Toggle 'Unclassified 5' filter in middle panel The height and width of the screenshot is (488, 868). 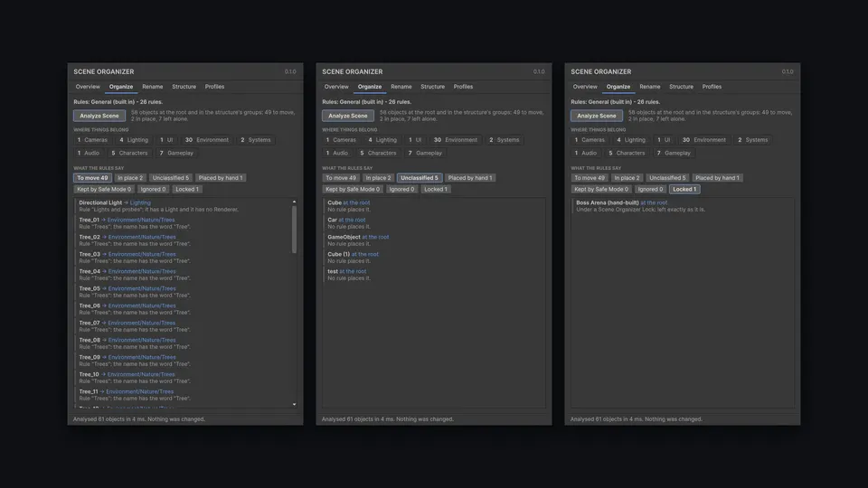pyautogui.click(x=419, y=178)
